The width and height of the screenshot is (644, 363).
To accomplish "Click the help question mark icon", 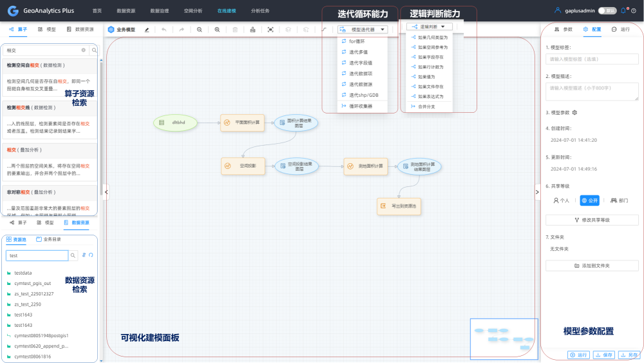I will (634, 11).
